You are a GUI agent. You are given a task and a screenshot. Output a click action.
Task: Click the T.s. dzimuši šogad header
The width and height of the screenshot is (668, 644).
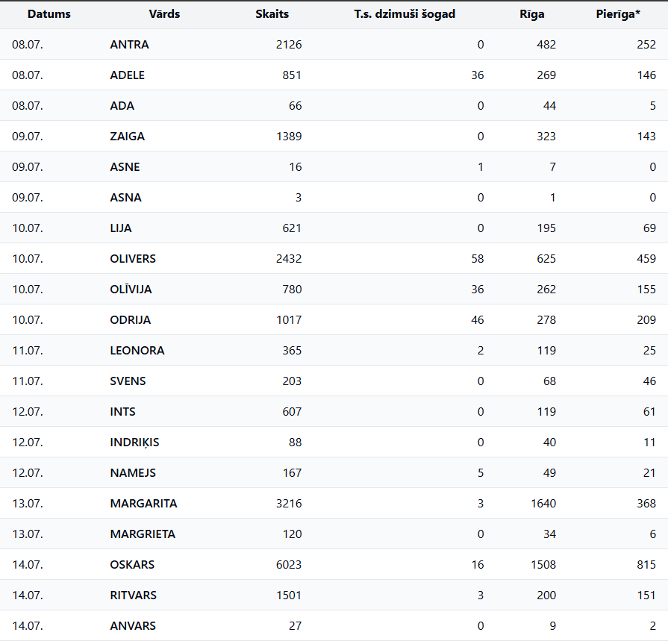tap(405, 14)
